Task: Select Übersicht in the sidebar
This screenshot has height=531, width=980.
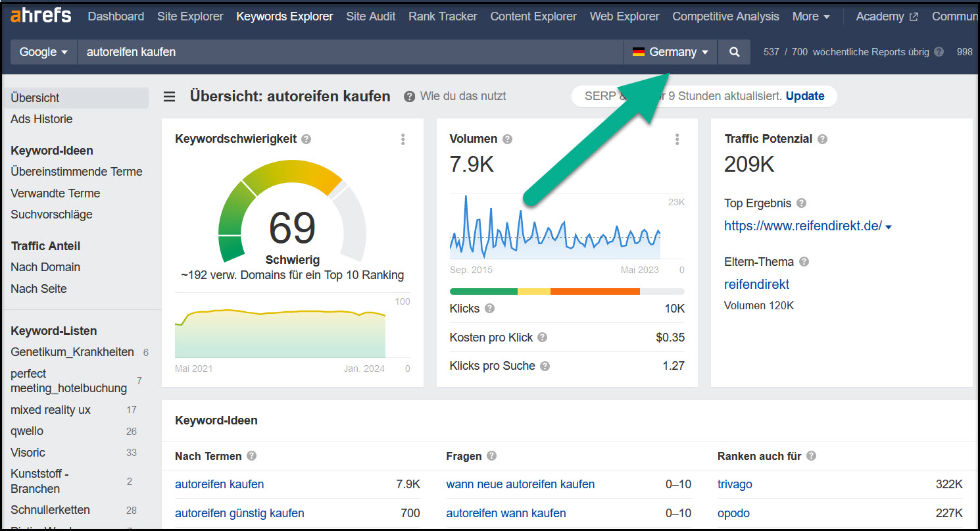Action: click(76, 97)
